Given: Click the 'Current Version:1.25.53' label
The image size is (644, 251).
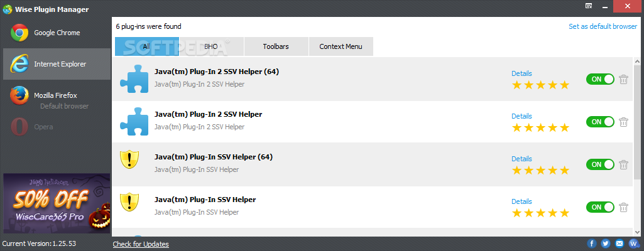Looking at the screenshot, I should pyautogui.click(x=39, y=243).
